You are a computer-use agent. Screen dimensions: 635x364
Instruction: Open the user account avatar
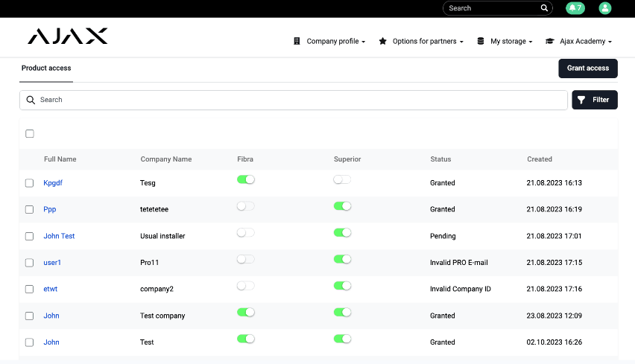tap(605, 8)
